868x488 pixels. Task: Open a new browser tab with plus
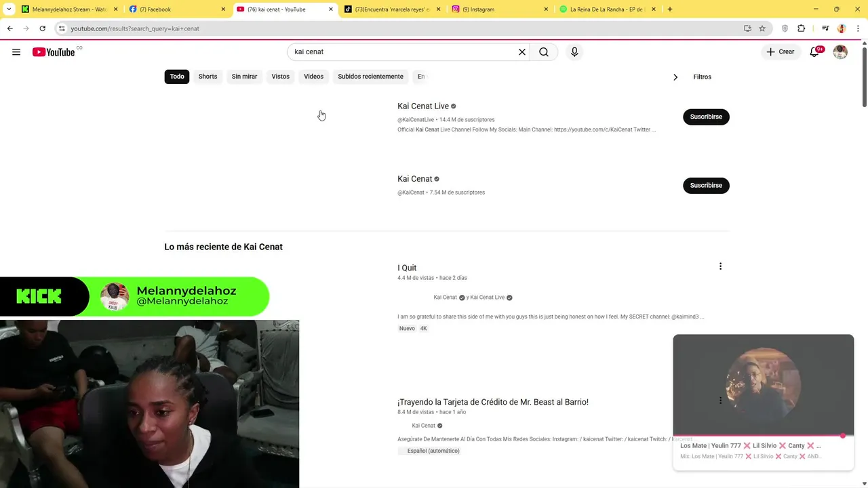point(670,9)
